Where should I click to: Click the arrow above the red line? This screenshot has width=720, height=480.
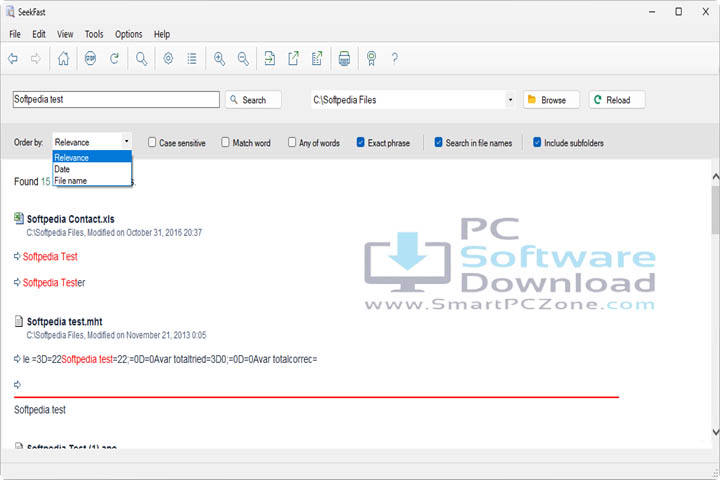pyautogui.click(x=17, y=384)
